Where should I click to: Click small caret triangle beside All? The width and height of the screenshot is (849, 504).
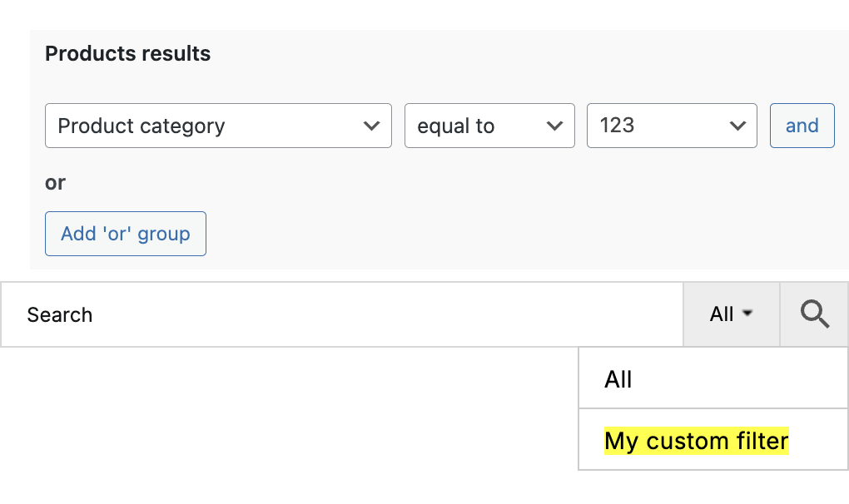click(x=747, y=314)
